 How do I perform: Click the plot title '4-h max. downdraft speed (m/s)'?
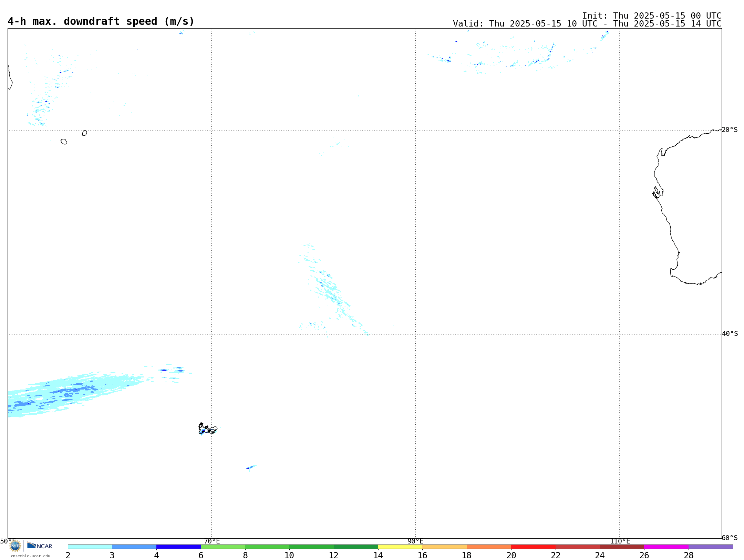pos(101,21)
